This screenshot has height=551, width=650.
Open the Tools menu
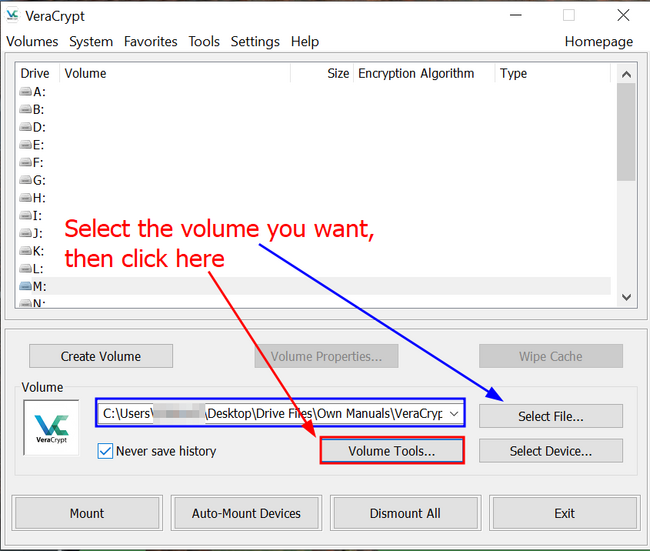204,41
